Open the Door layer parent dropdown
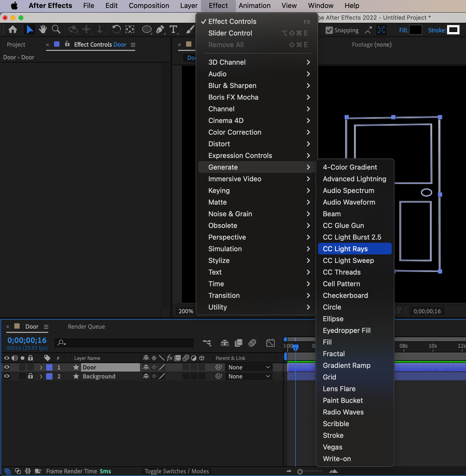The height and width of the screenshot is (476, 466). (249, 367)
